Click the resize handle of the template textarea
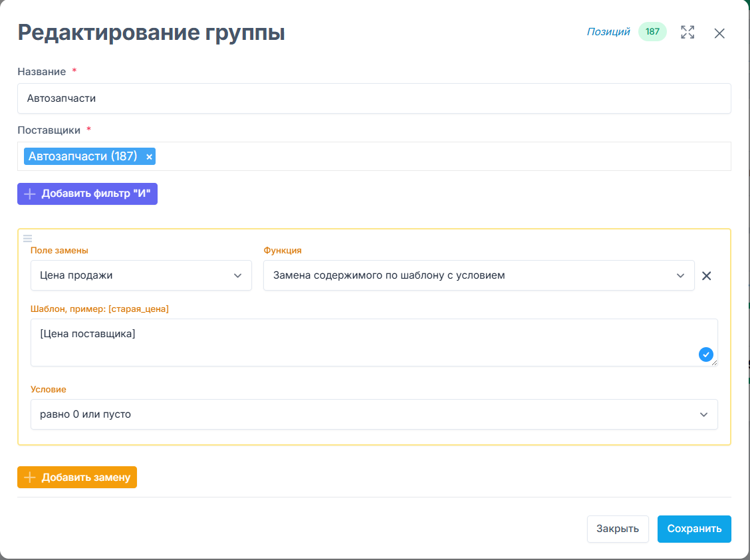The width and height of the screenshot is (750, 560). [x=715, y=363]
